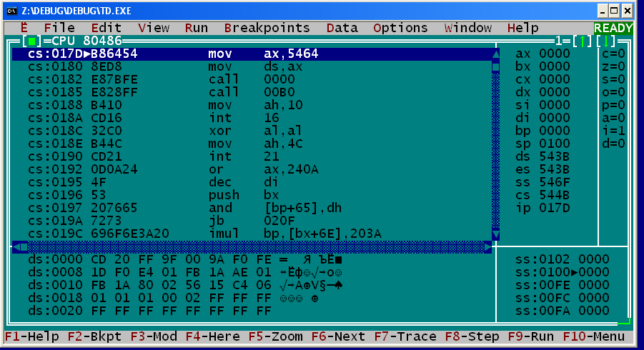The width and height of the screenshot is (644, 350).
Task: Open the Window menu
Action: point(467,28)
